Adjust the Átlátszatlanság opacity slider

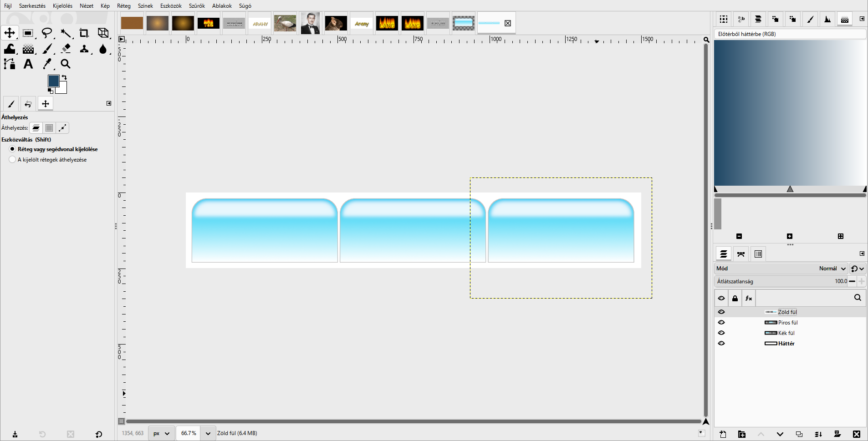781,281
